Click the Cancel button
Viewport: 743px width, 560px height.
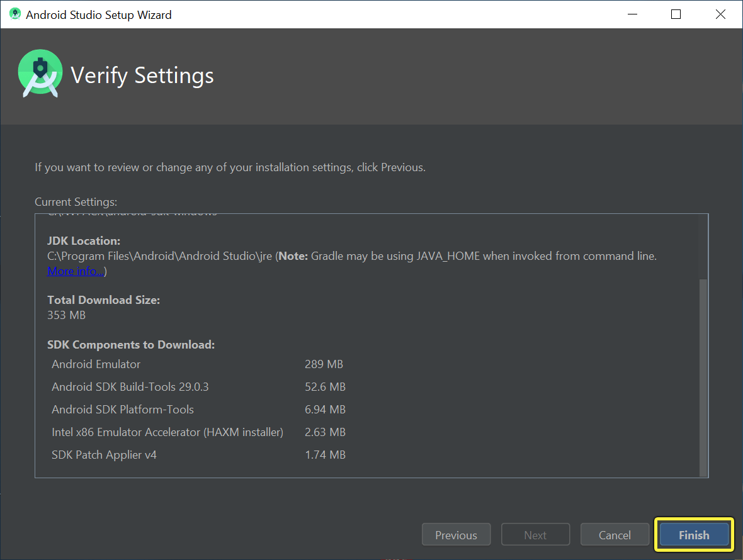tap(615, 534)
